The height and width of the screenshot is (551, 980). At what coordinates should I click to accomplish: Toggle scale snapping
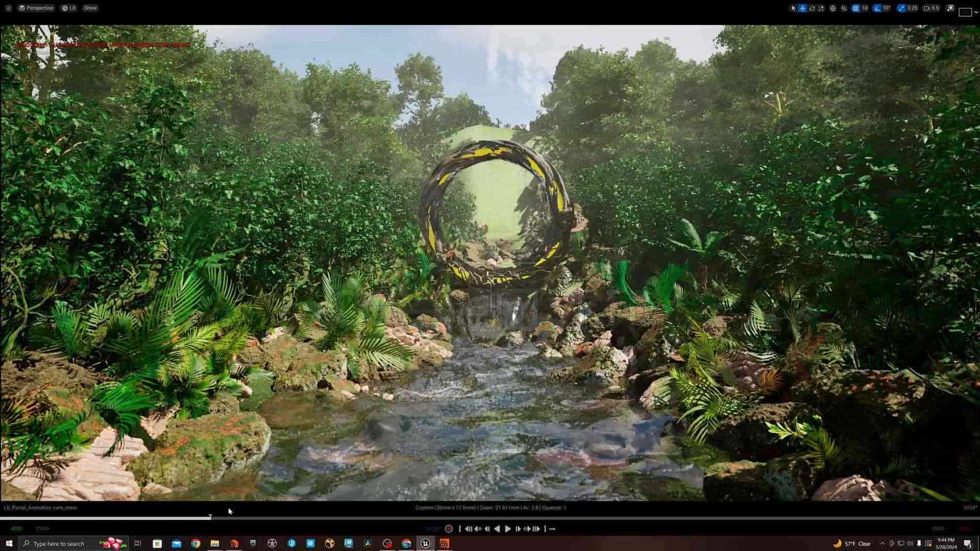(901, 8)
